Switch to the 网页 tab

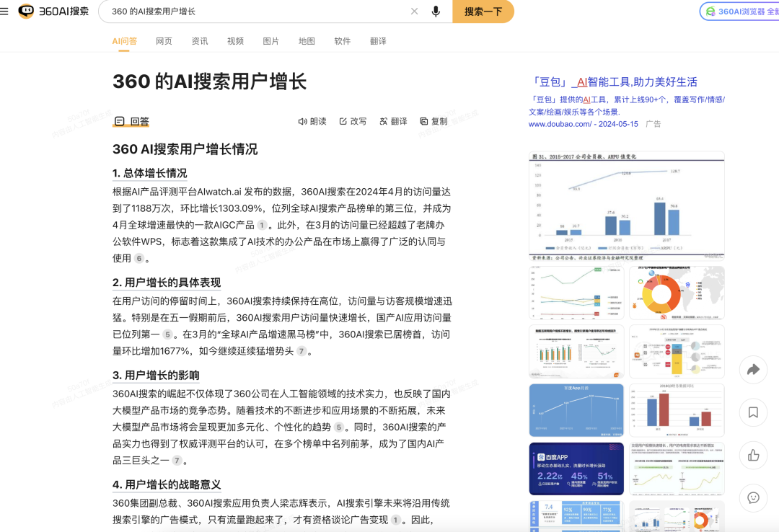pyautogui.click(x=164, y=41)
